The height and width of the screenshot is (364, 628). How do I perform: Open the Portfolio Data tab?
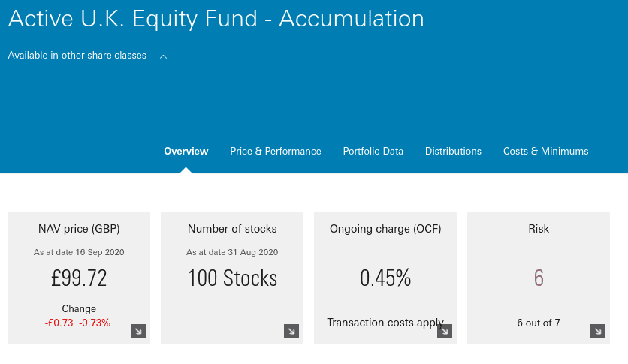point(373,151)
